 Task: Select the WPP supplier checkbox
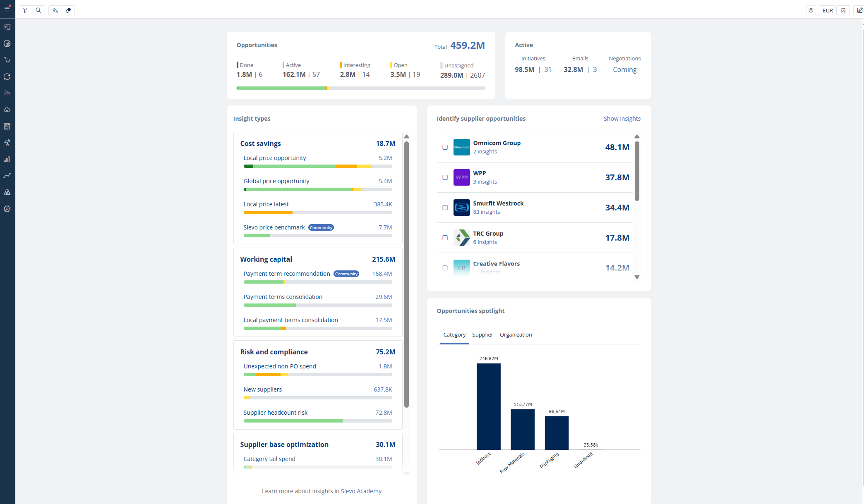[445, 177]
